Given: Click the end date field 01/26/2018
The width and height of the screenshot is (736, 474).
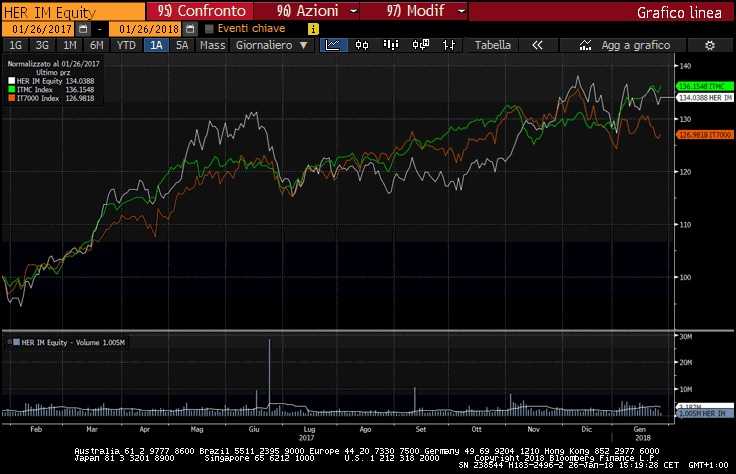Looking at the screenshot, I should point(146,29).
